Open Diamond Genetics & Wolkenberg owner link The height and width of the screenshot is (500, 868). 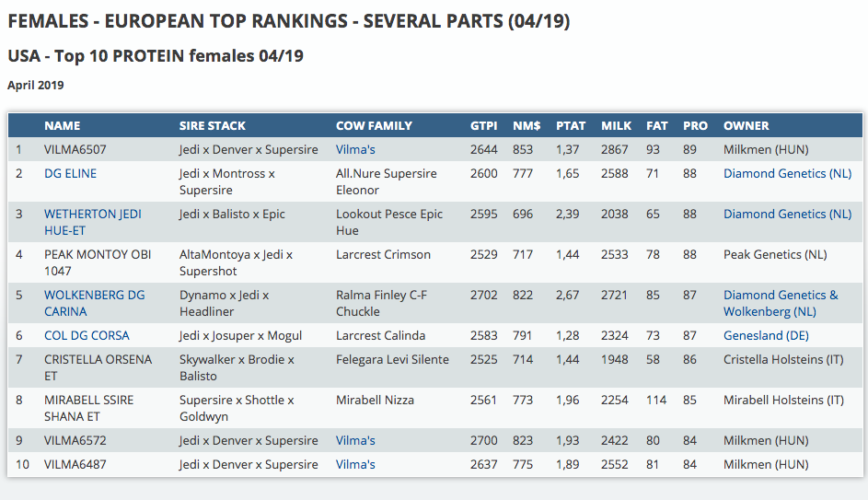click(x=781, y=303)
